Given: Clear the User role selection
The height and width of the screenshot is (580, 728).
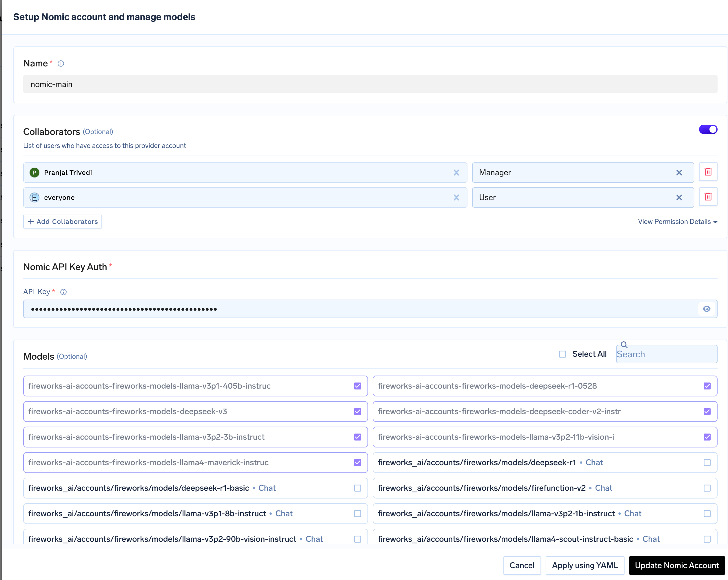Looking at the screenshot, I should click(x=679, y=197).
